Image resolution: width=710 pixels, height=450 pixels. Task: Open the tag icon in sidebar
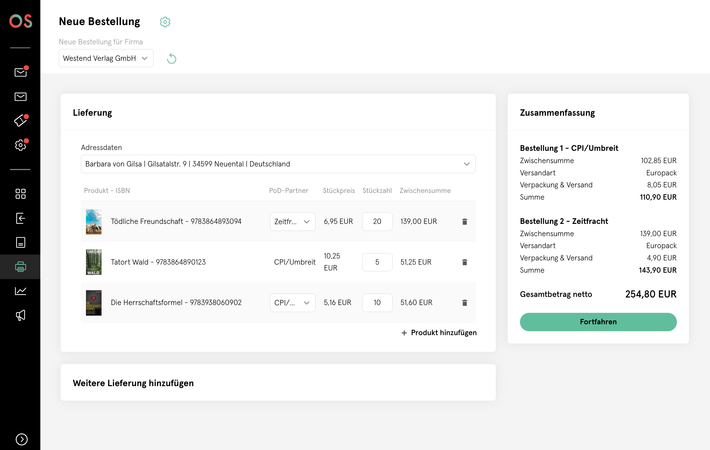(20, 120)
